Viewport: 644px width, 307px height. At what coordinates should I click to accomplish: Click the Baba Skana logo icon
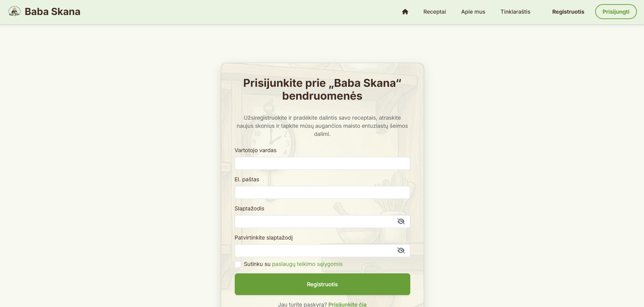[x=15, y=11]
